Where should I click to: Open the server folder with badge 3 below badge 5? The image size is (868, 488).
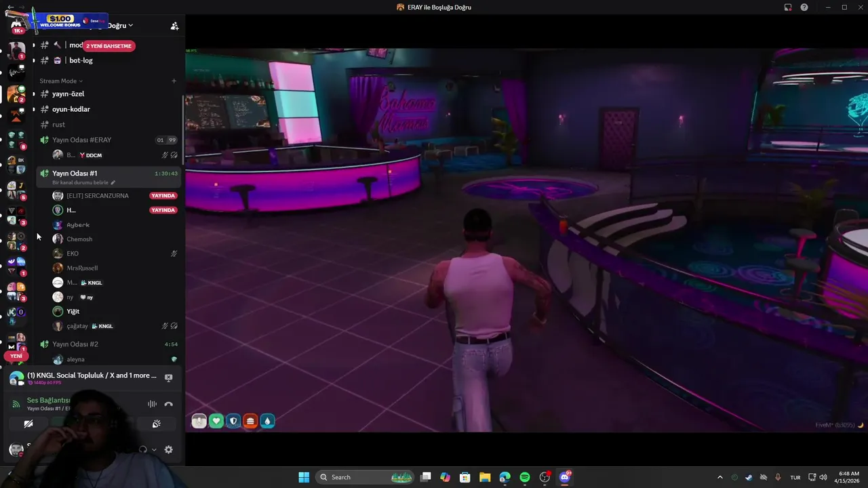pyautogui.click(x=16, y=216)
